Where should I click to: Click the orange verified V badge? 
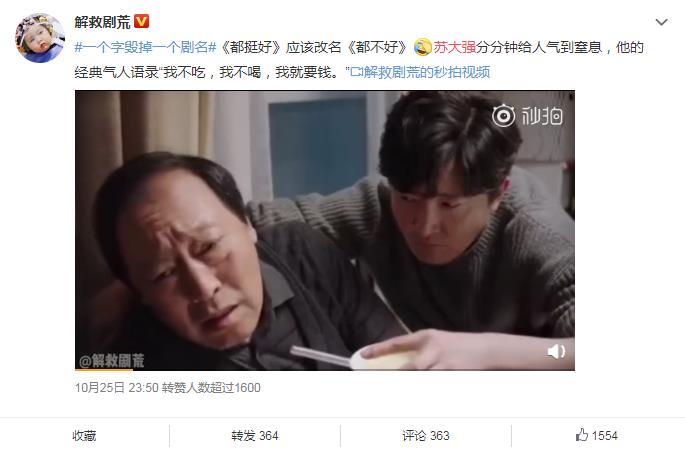tap(142, 21)
